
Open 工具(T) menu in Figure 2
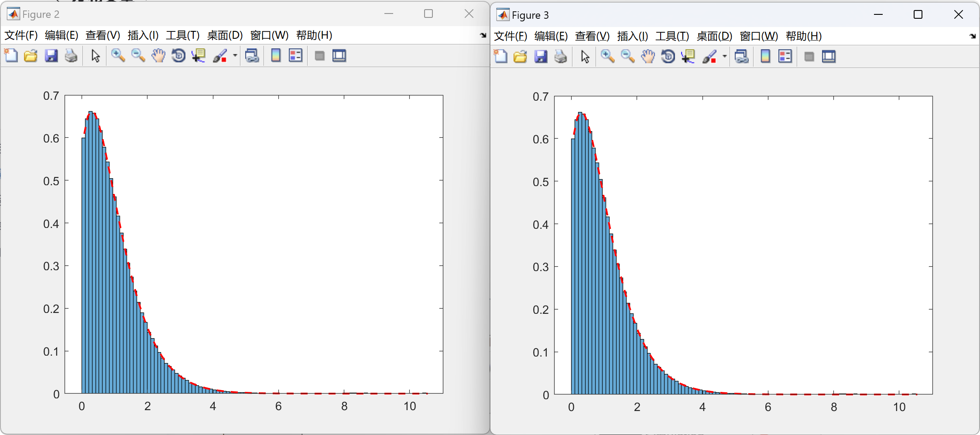point(183,35)
